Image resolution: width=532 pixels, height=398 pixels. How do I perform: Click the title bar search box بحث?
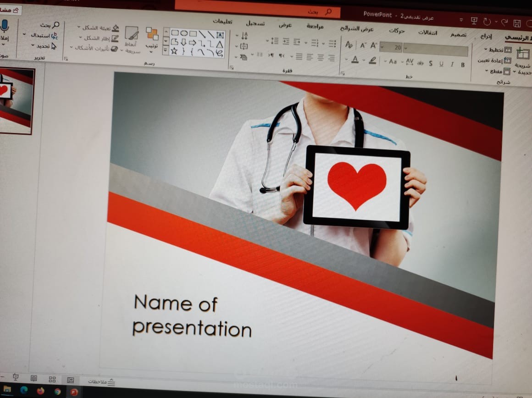(x=258, y=10)
